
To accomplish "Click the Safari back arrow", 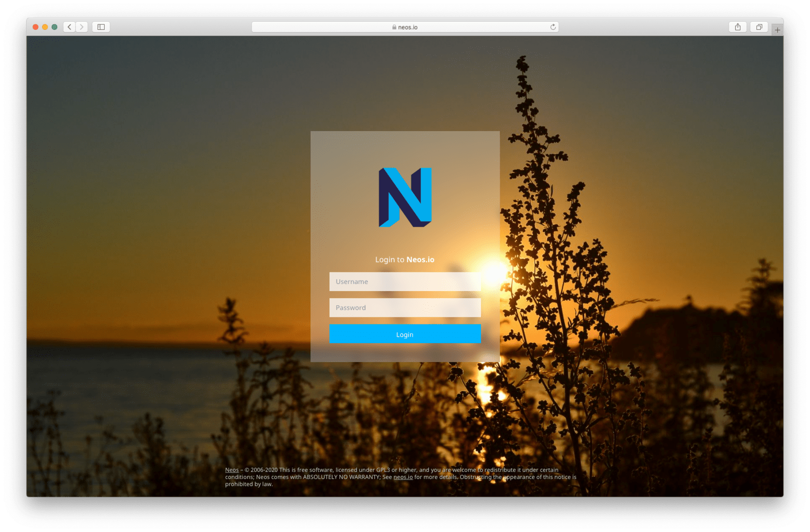I will click(x=69, y=27).
